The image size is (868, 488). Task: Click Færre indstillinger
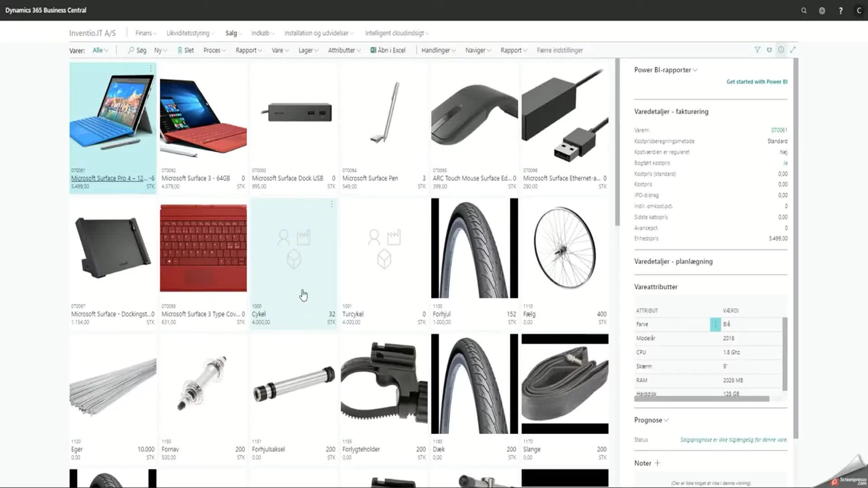(560, 50)
